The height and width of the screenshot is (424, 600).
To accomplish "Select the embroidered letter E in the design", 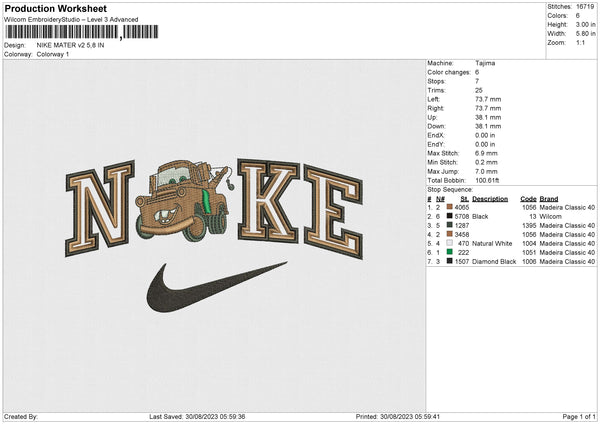I will [x=333, y=211].
